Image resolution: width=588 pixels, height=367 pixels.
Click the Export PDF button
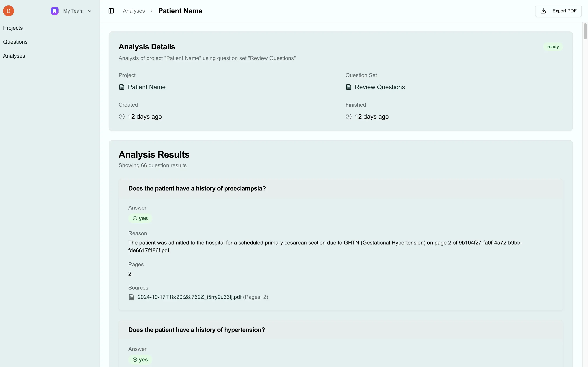click(x=558, y=11)
